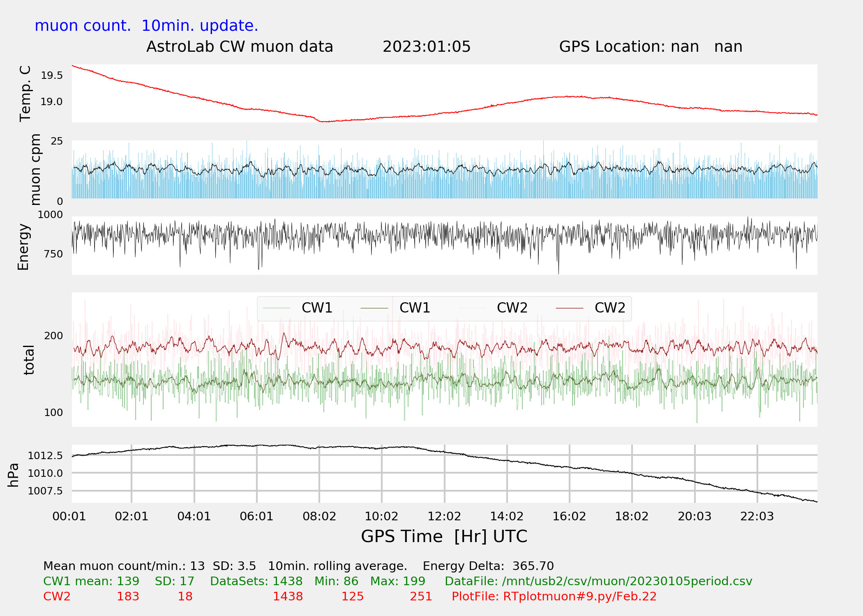
Task: Click the 'muon count. 10min. update.' title
Action: click(x=146, y=26)
